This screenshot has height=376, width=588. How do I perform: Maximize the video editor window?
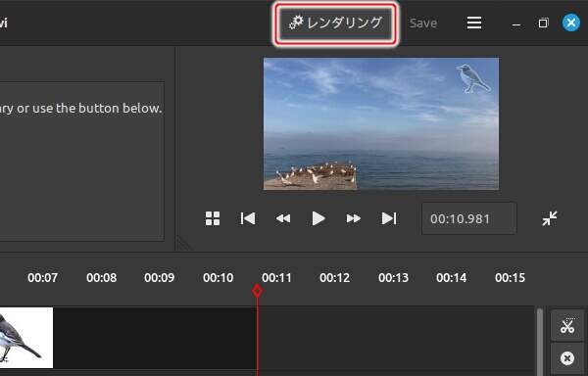[543, 23]
